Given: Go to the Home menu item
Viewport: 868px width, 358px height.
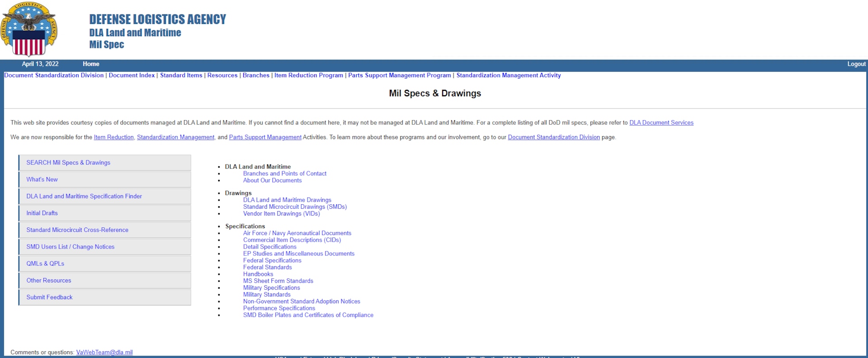Looking at the screenshot, I should 91,64.
